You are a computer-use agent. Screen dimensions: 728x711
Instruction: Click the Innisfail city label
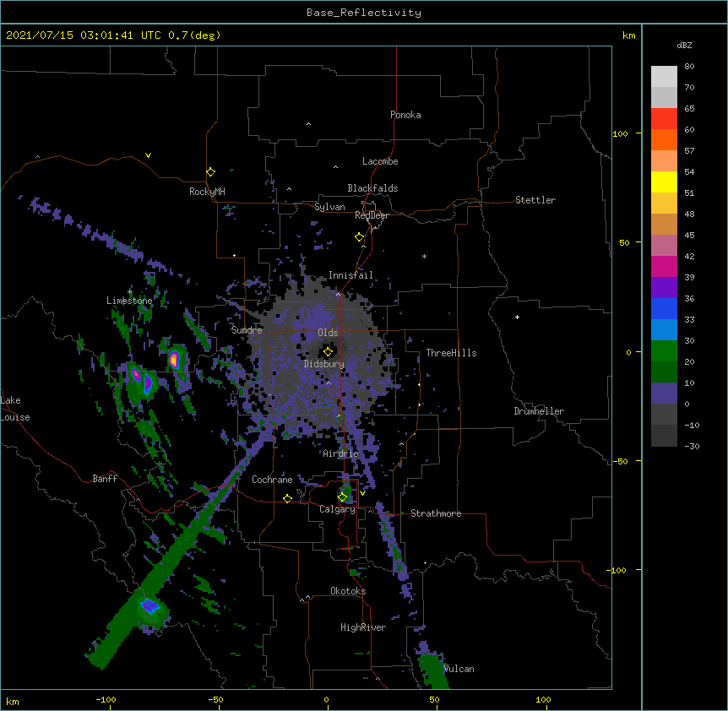pyautogui.click(x=350, y=275)
